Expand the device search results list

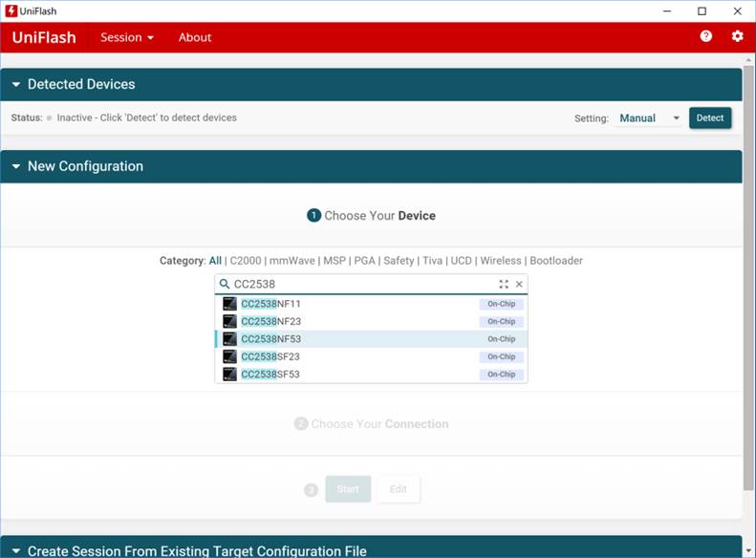click(504, 284)
